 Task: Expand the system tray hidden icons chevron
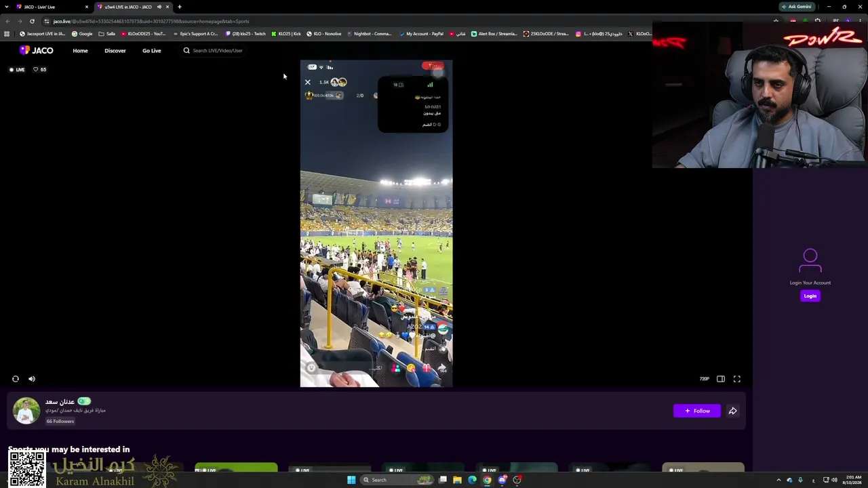pyautogui.click(x=778, y=480)
